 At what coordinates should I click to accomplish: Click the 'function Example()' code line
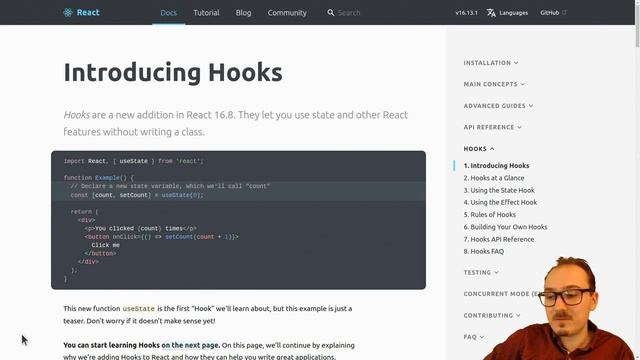click(98, 178)
